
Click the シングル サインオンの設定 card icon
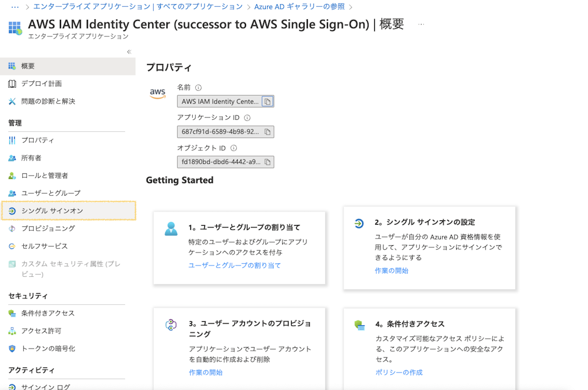(x=359, y=223)
